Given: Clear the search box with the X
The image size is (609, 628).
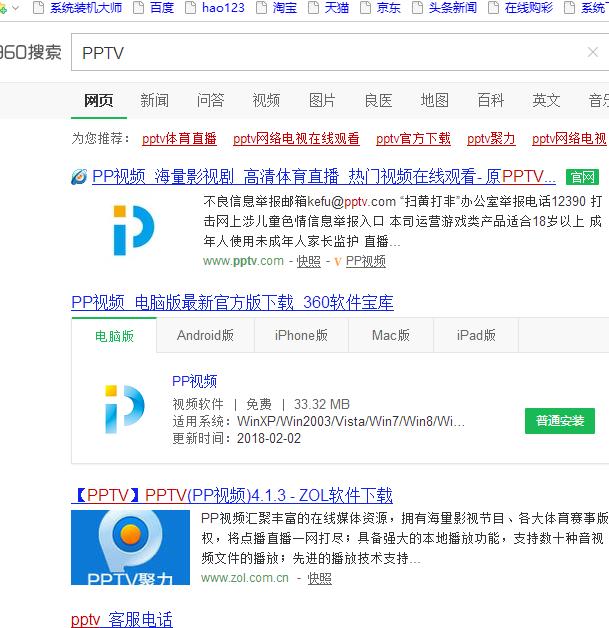Looking at the screenshot, I should (593, 52).
